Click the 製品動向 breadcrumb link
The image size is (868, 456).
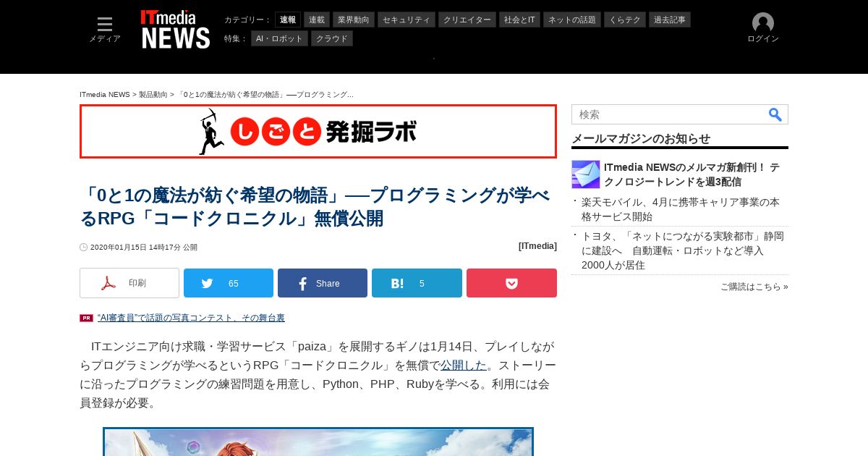click(153, 95)
